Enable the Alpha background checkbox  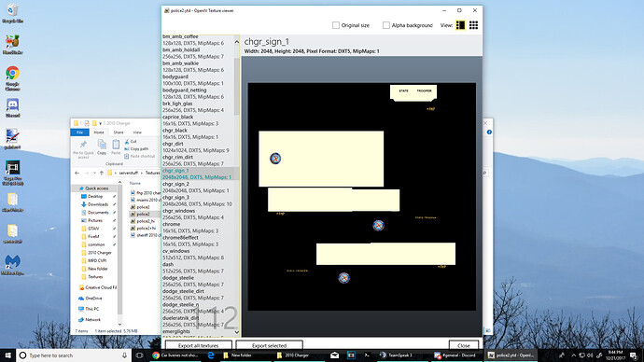click(386, 25)
